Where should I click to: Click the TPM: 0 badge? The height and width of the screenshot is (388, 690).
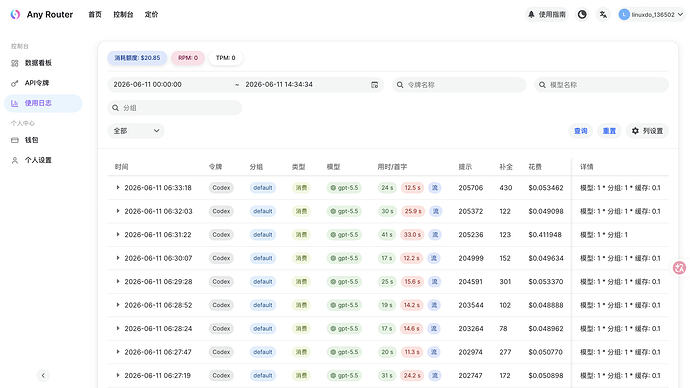(225, 58)
